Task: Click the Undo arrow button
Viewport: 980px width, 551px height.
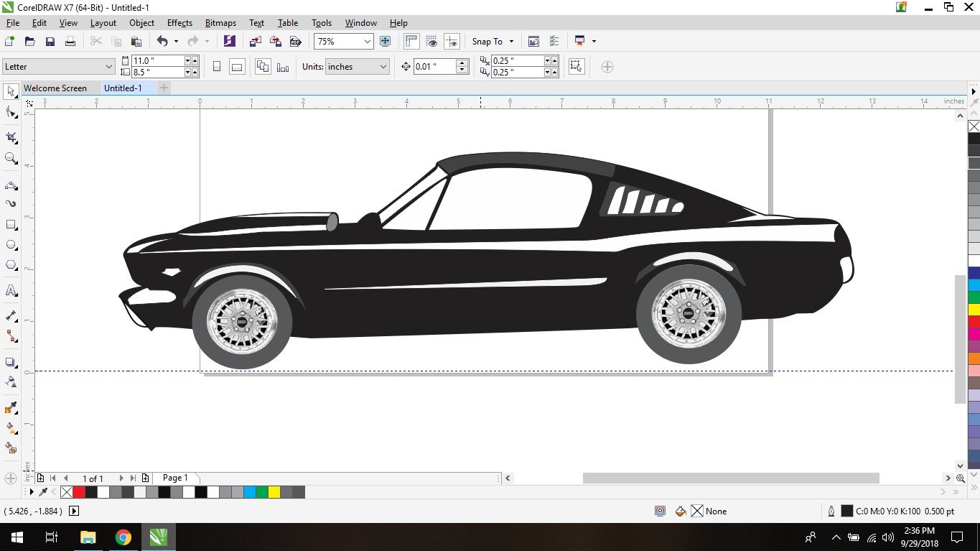Action: point(162,42)
